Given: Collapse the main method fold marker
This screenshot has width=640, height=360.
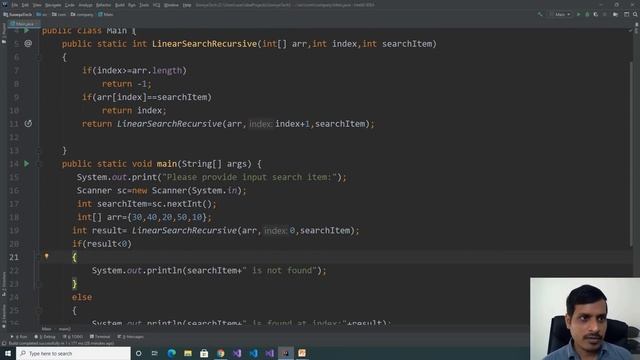Looking at the screenshot, I should pyautogui.click(x=40, y=164).
